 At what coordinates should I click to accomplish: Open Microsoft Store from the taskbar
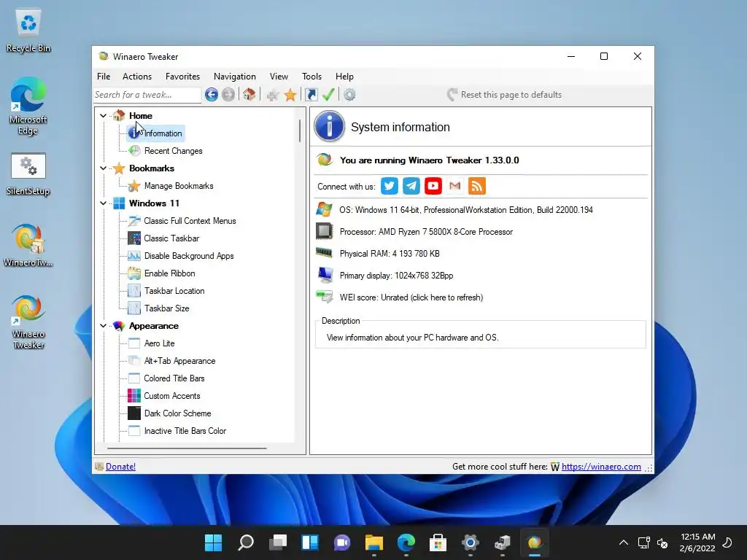[438, 542]
